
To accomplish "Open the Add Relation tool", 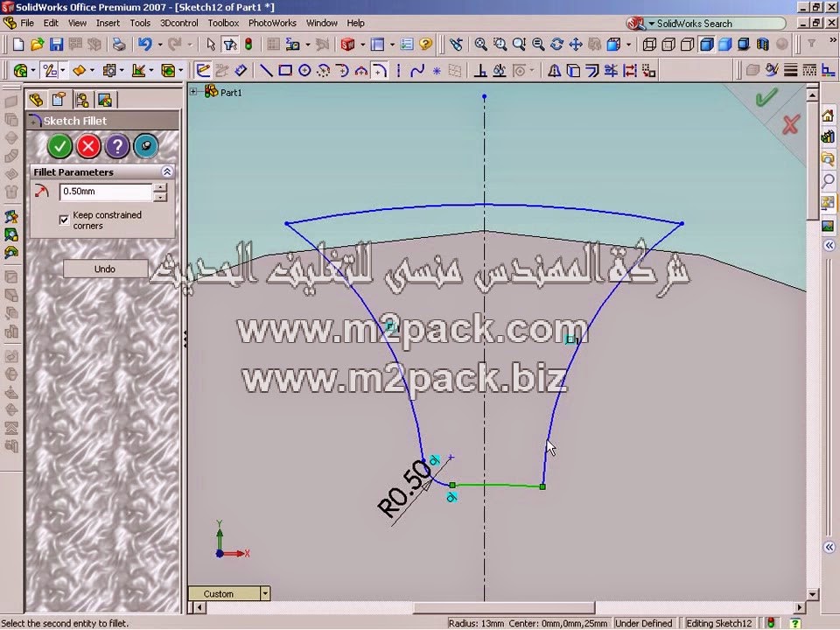I will [x=480, y=70].
